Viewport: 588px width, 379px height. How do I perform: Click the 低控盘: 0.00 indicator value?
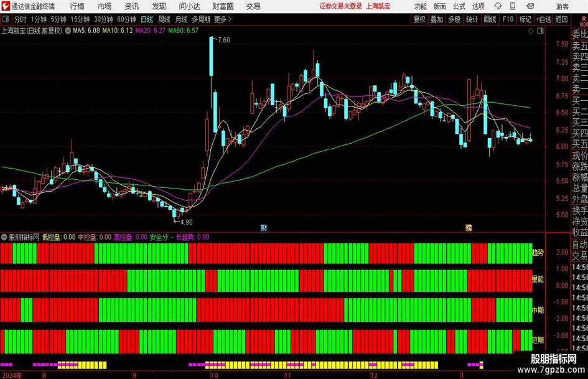tap(59, 237)
